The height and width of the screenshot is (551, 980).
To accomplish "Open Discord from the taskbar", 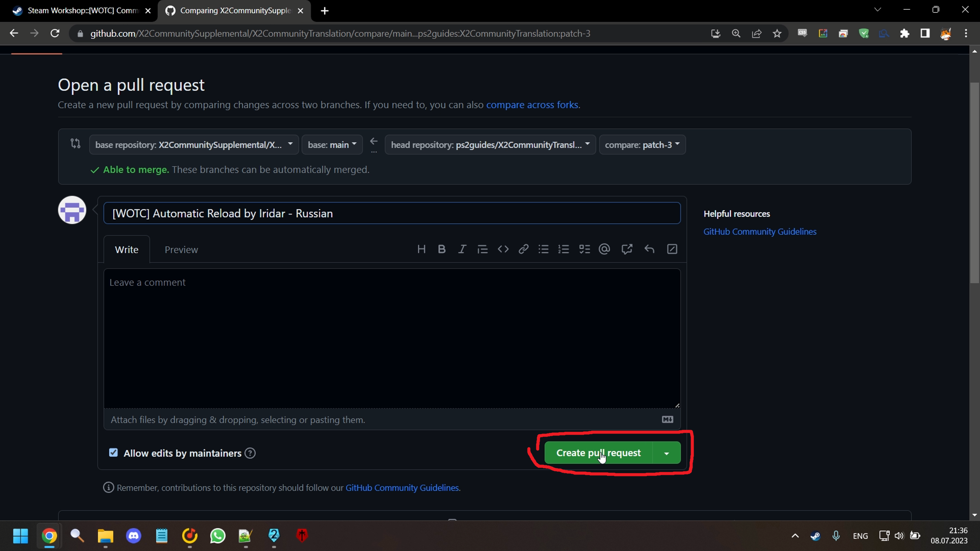I will coord(134,536).
